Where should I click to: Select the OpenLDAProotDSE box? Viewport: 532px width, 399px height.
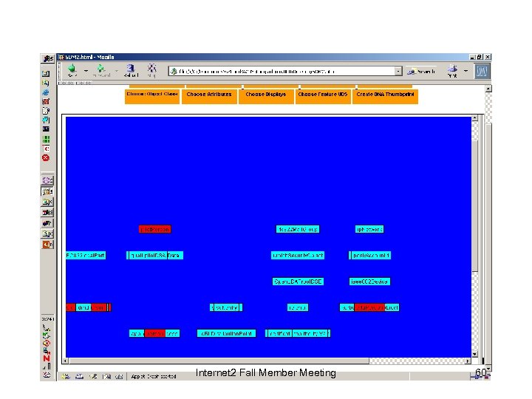click(x=298, y=282)
